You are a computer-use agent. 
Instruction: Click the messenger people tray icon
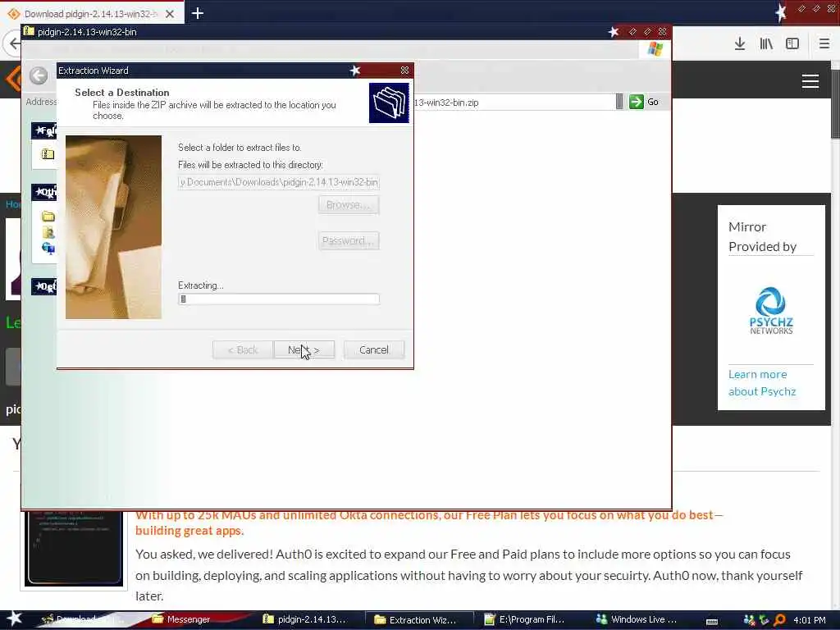[750, 620]
